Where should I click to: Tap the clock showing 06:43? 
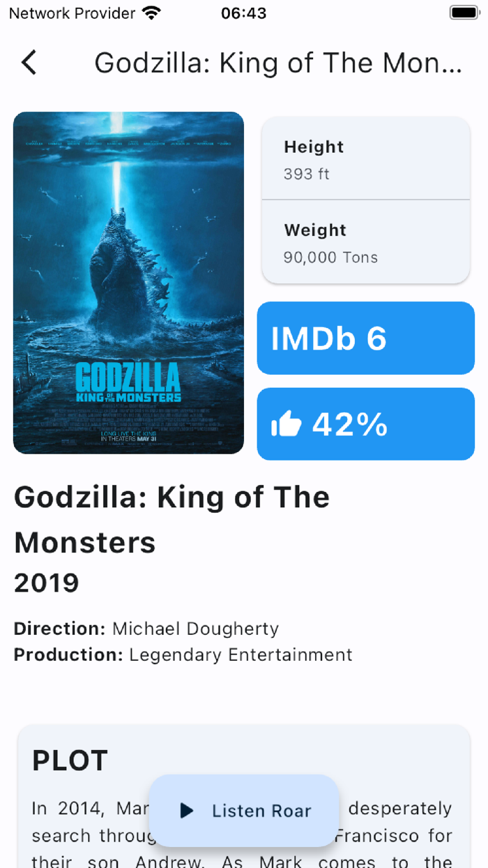tap(243, 12)
